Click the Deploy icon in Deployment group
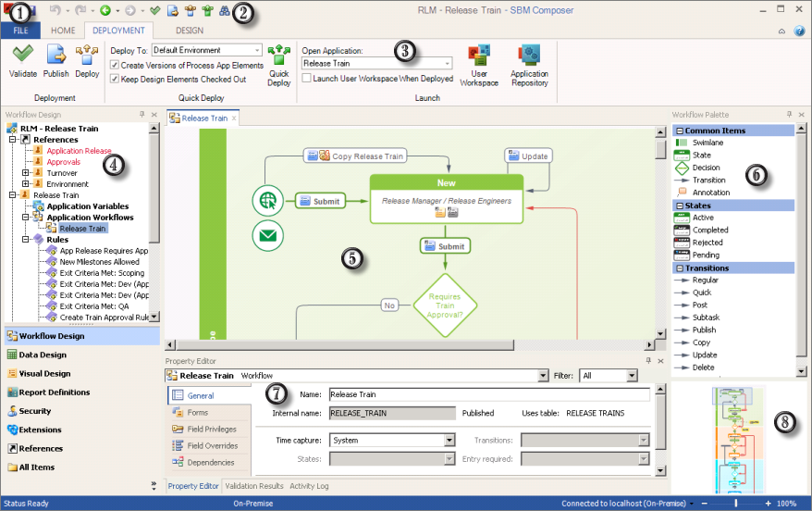The width and height of the screenshot is (812, 511). coord(87,54)
